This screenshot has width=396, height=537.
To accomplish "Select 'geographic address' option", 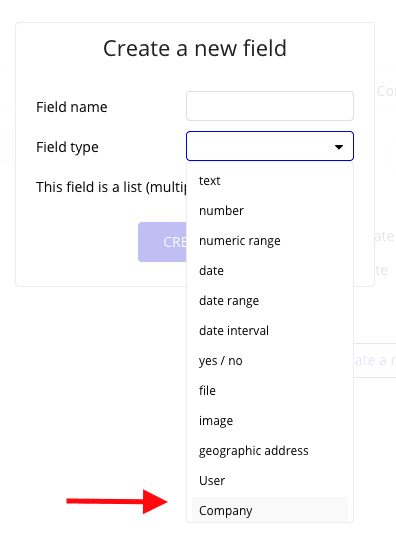I will pos(270,451).
